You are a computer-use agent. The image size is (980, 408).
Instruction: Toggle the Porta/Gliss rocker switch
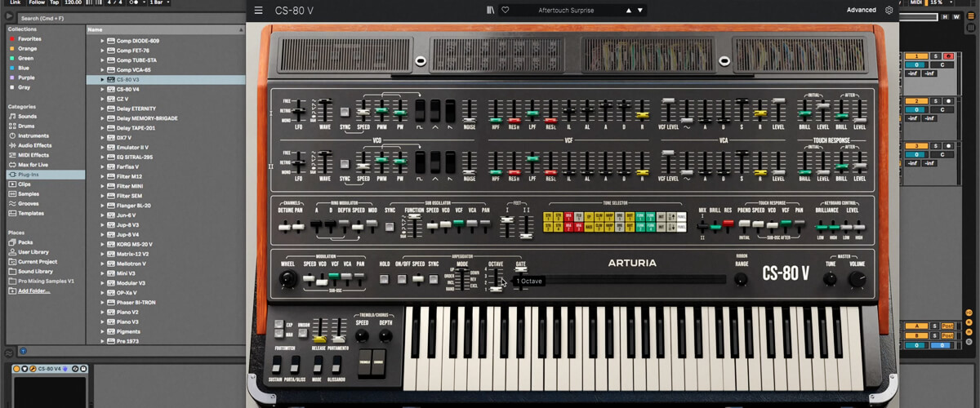tap(294, 363)
